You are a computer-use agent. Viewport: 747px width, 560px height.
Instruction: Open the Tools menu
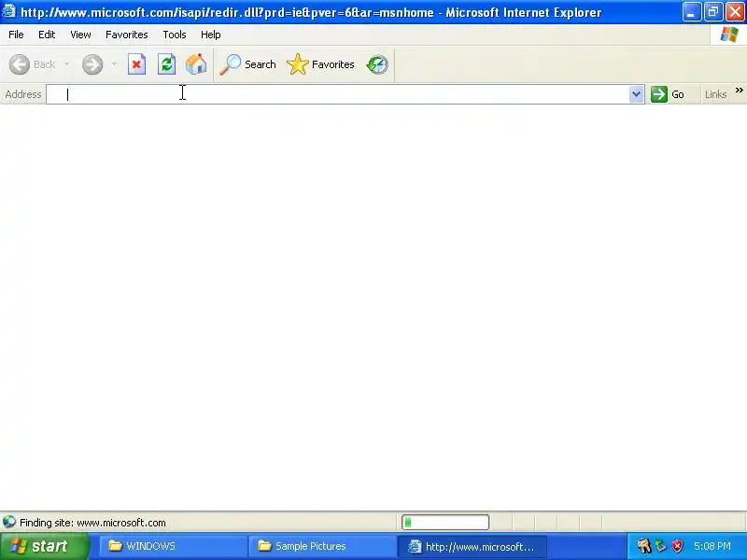click(175, 35)
